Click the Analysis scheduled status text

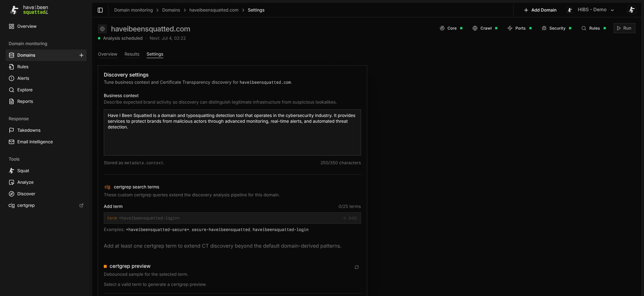(123, 38)
